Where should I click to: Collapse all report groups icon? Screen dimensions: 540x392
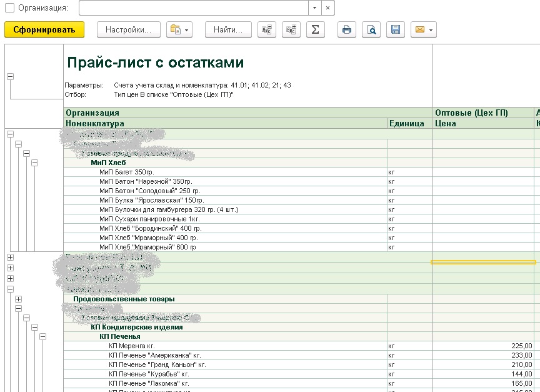click(267, 29)
